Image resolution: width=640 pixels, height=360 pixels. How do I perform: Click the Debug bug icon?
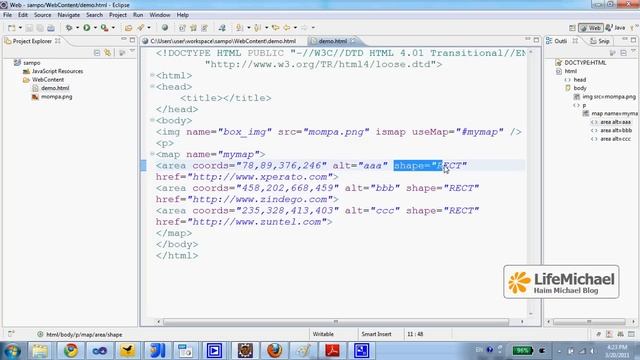coord(69,28)
